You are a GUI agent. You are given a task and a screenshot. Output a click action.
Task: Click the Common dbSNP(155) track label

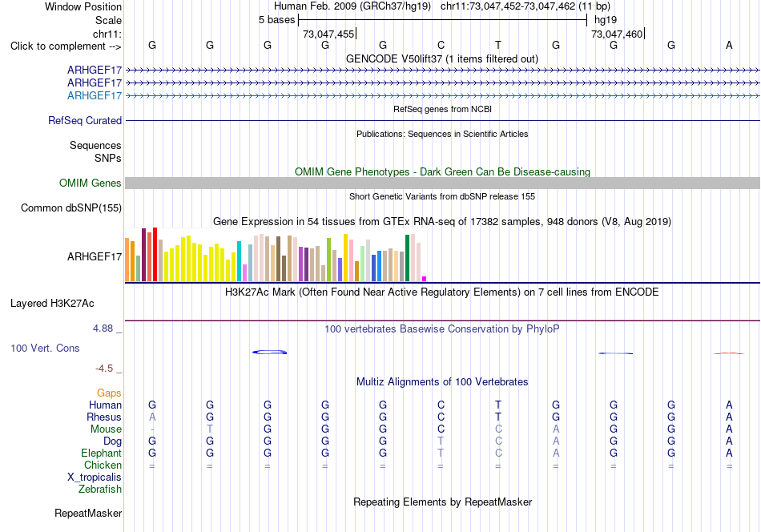(x=70, y=208)
